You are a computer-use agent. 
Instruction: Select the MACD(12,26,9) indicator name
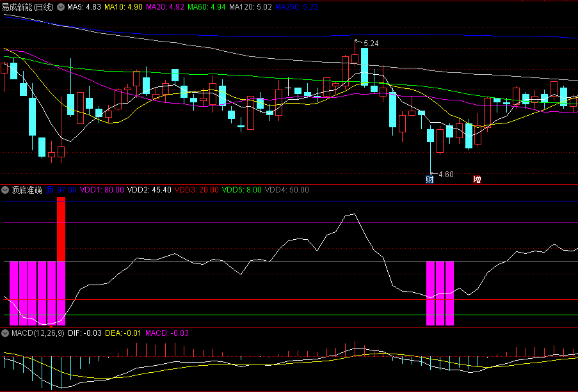38,333
